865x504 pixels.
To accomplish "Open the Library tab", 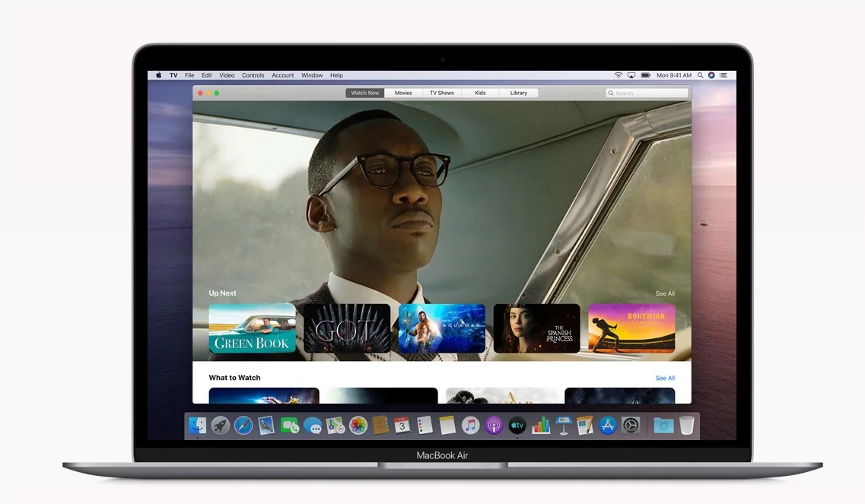I will 519,94.
